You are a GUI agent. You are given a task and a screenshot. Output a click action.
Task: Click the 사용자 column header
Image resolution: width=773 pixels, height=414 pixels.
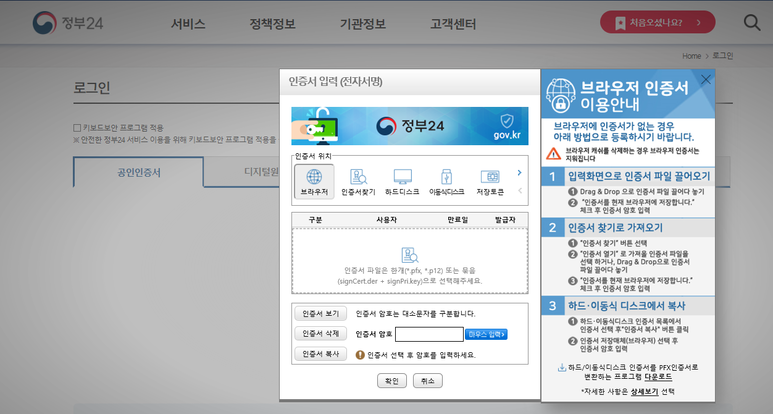(386, 220)
